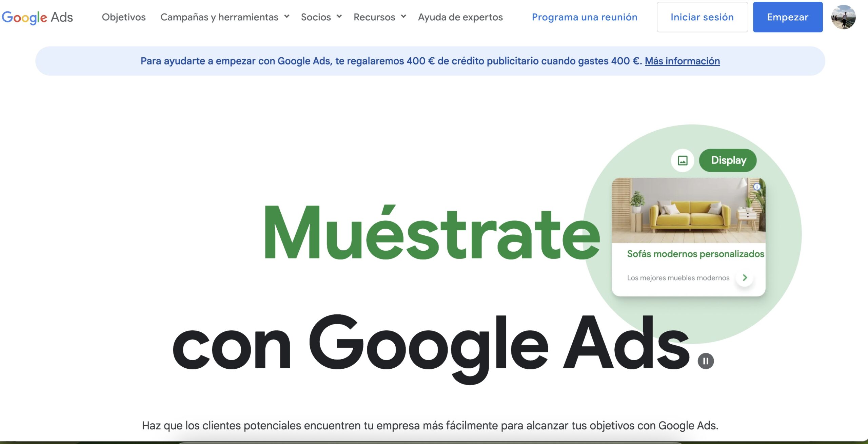Click the Iniciar sesión button

702,17
